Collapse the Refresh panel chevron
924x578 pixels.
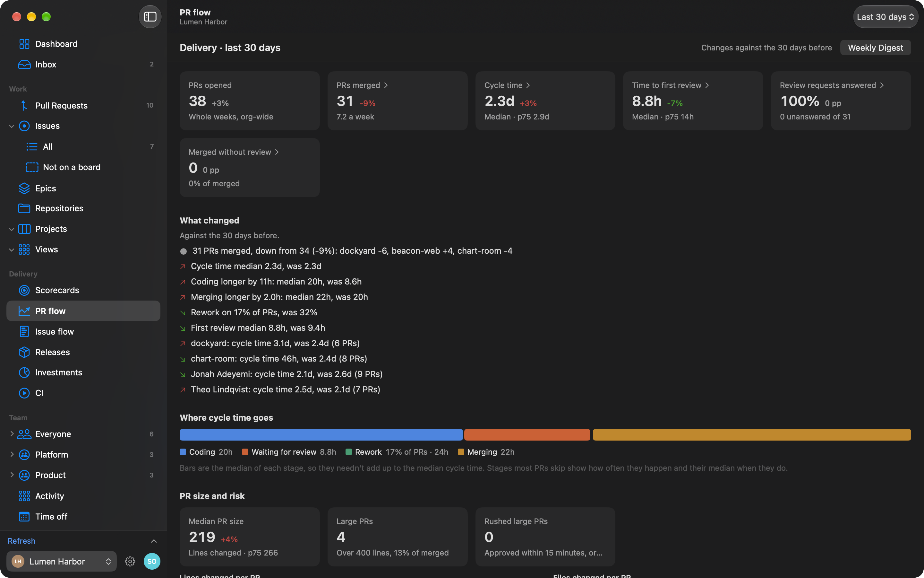pyautogui.click(x=154, y=541)
